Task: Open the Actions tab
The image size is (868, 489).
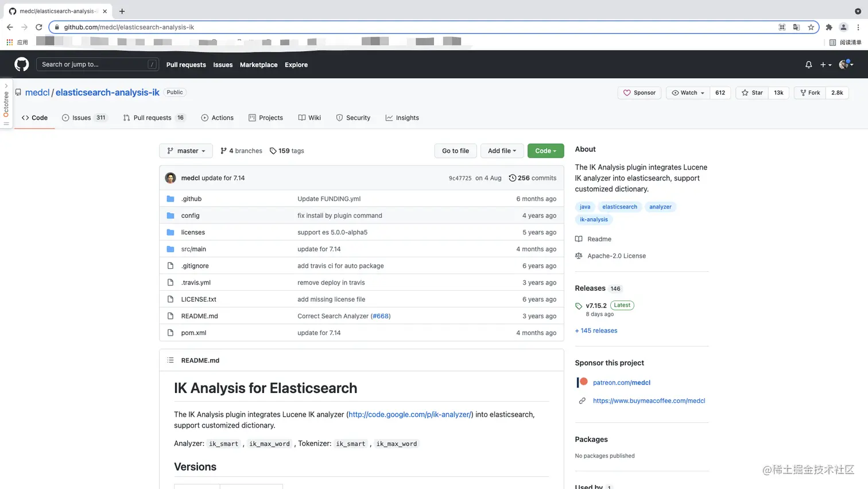Action: coord(217,118)
